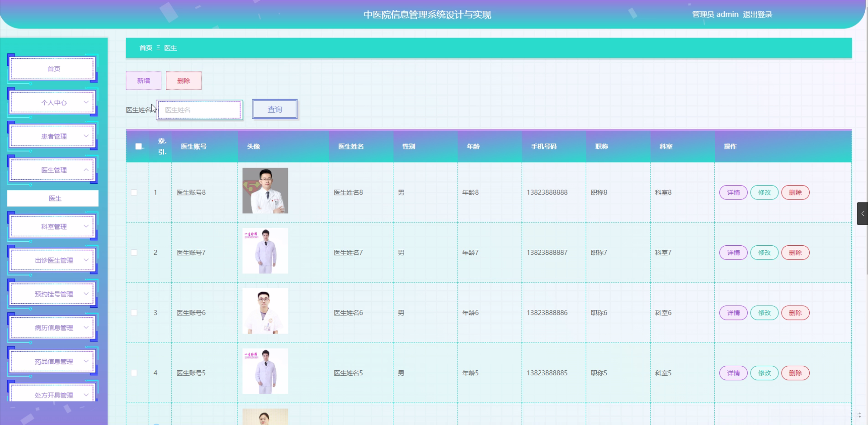Click the cell text 医生账号8

tap(191, 192)
